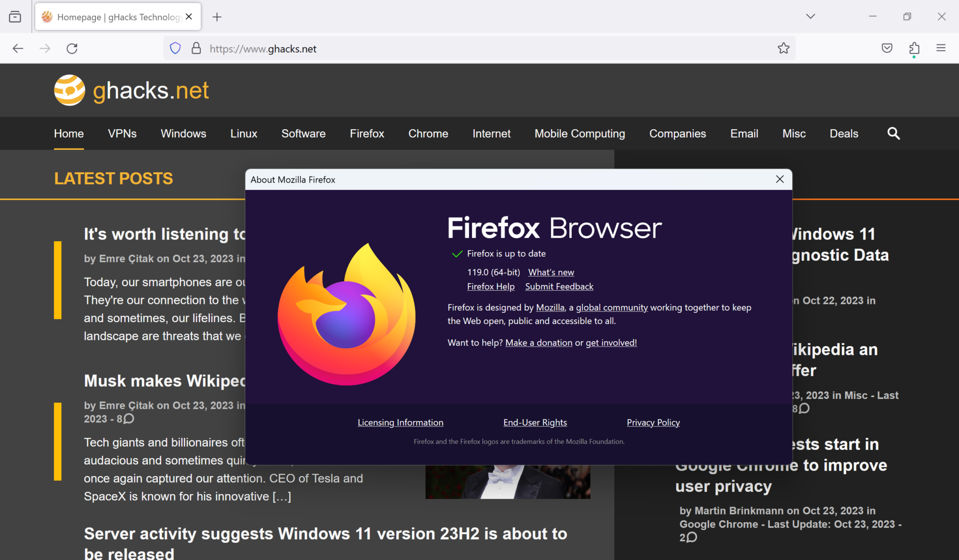The width and height of the screenshot is (959, 560).
Task: Open the ghacks.net site search
Action: pos(893,133)
